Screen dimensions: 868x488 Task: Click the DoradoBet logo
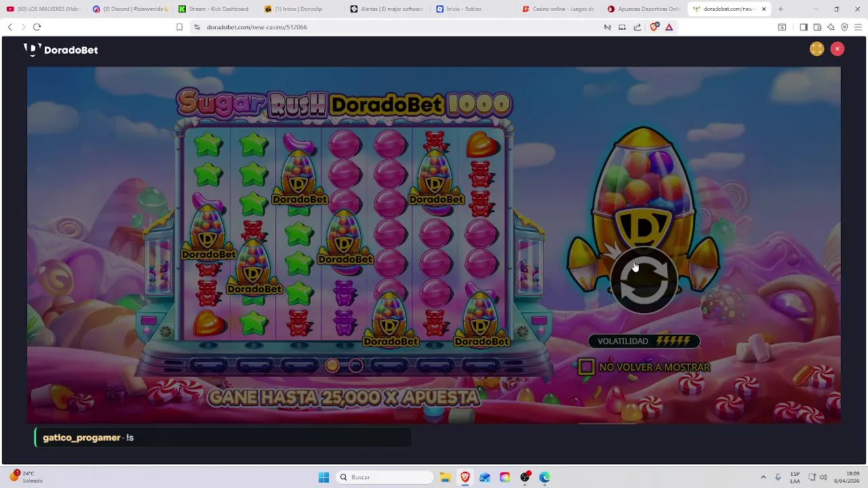coord(61,49)
